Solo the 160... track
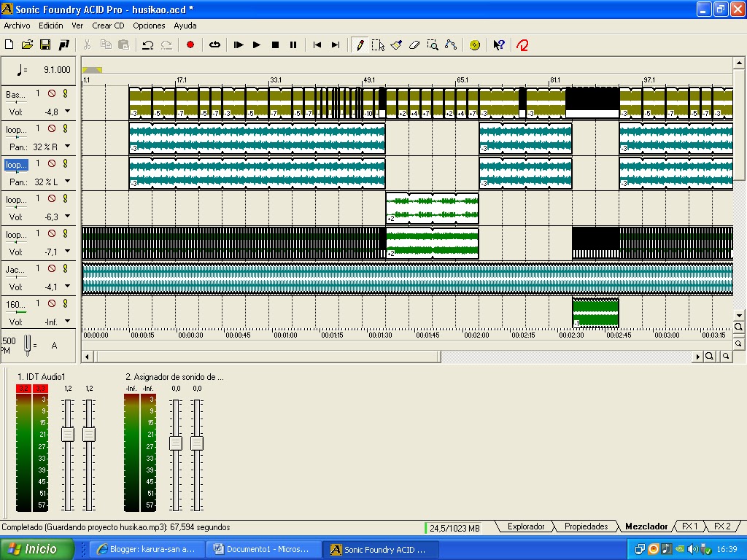This screenshot has height=560, width=747. pos(65,304)
